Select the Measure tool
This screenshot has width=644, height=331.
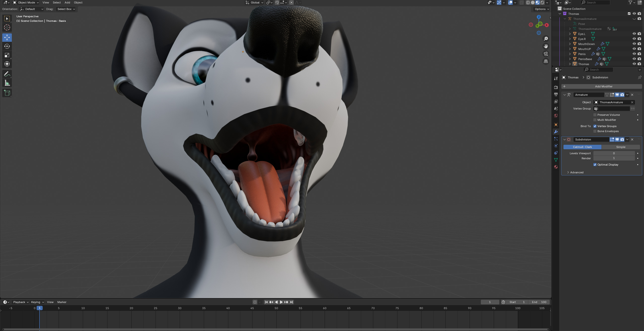(7, 83)
